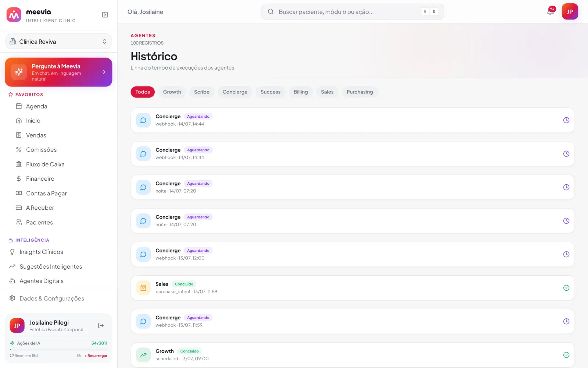
Task: Collapse the sidebar panel icon
Action: pos(105,15)
